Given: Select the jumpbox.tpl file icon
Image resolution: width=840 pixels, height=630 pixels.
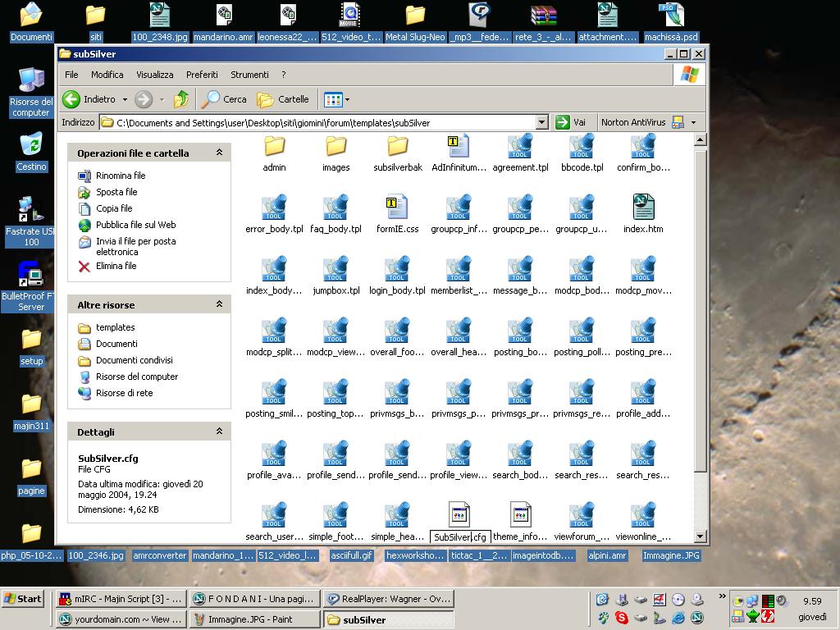Looking at the screenshot, I should 336,268.
